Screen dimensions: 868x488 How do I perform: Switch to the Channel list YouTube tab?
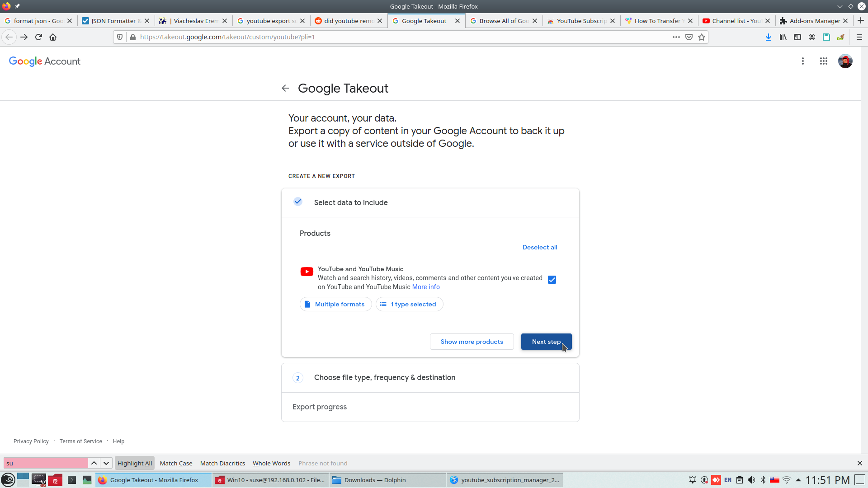(734, 21)
